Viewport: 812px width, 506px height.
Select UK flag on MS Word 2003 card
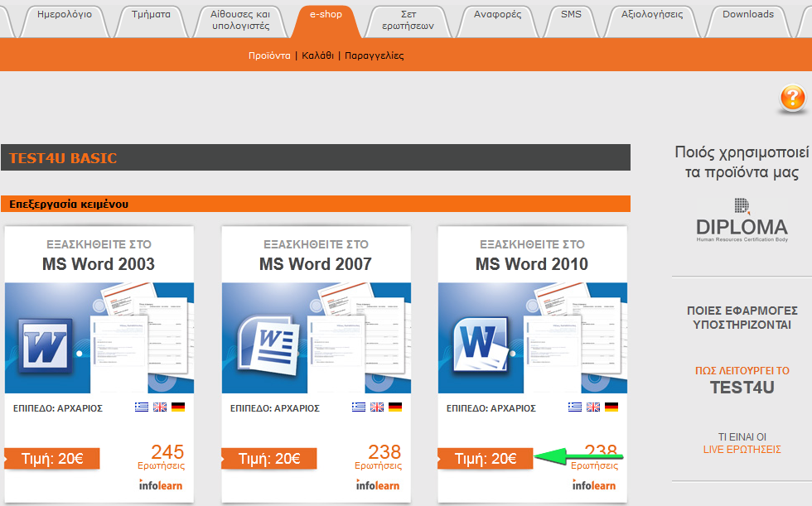160,407
